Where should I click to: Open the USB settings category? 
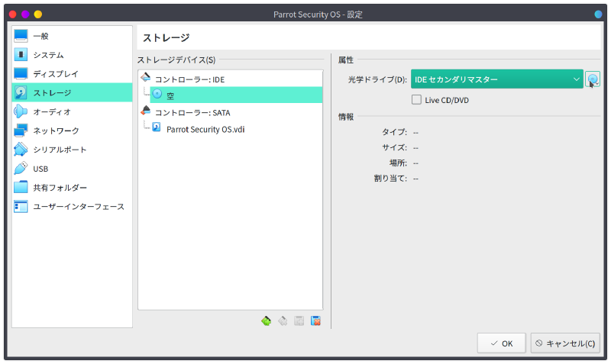40,169
